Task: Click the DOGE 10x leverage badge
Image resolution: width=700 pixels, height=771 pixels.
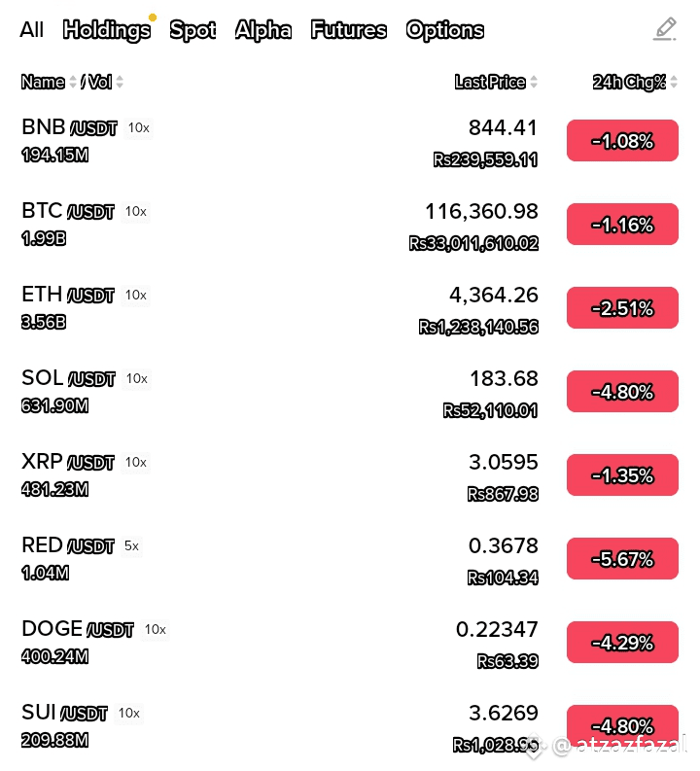Action: coord(156,629)
